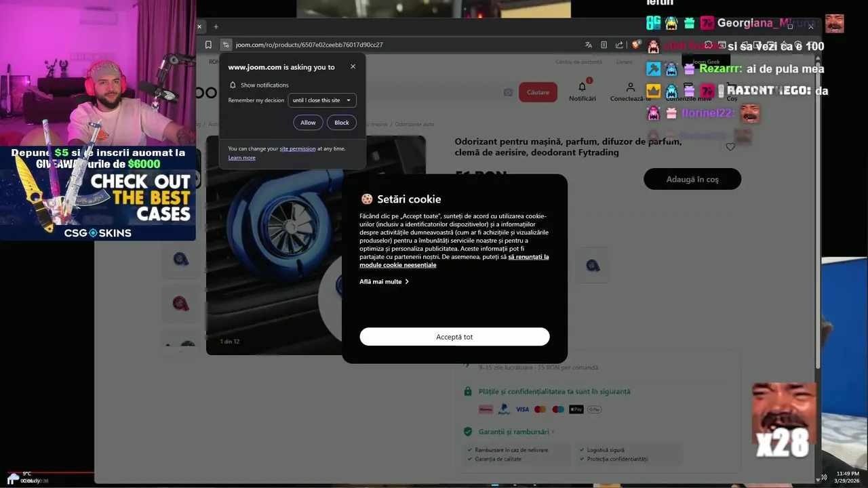This screenshot has height=488, width=868.
Task: Click the camera image search icon
Action: coord(508,92)
